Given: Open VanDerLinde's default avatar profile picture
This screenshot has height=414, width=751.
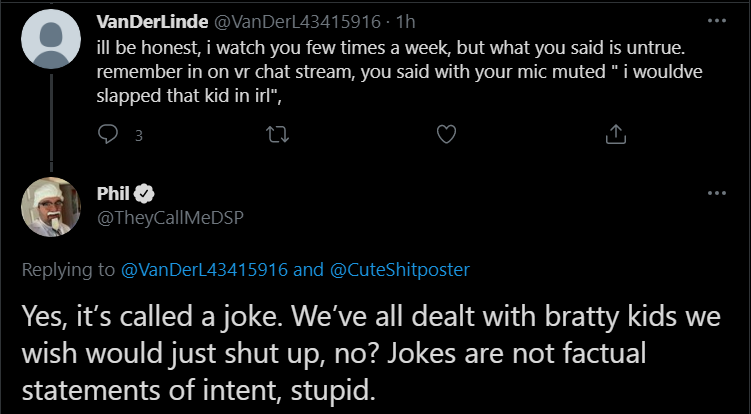Looking at the screenshot, I should click(x=51, y=39).
